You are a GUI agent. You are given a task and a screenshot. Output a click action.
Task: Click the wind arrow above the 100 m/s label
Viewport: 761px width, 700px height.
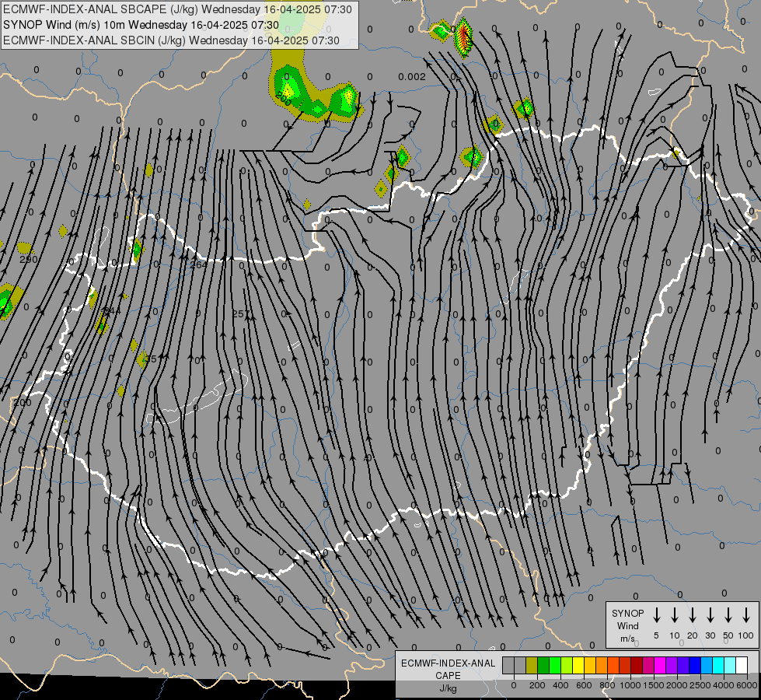(x=746, y=615)
